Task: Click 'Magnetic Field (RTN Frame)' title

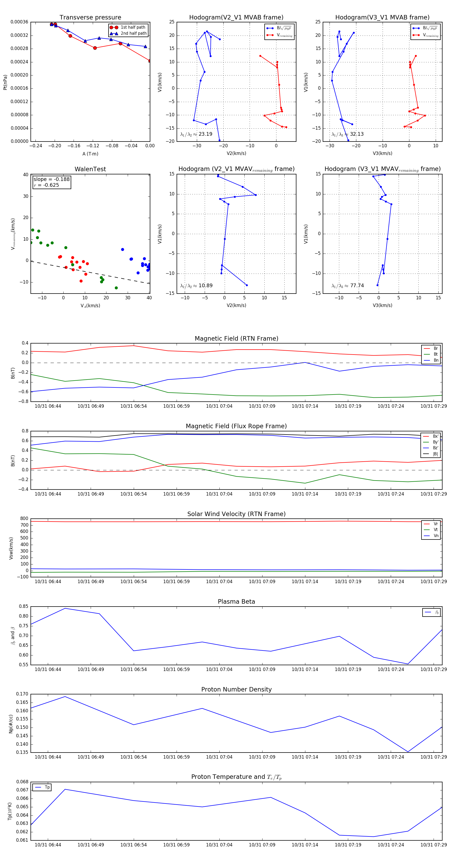Action: (236, 339)
